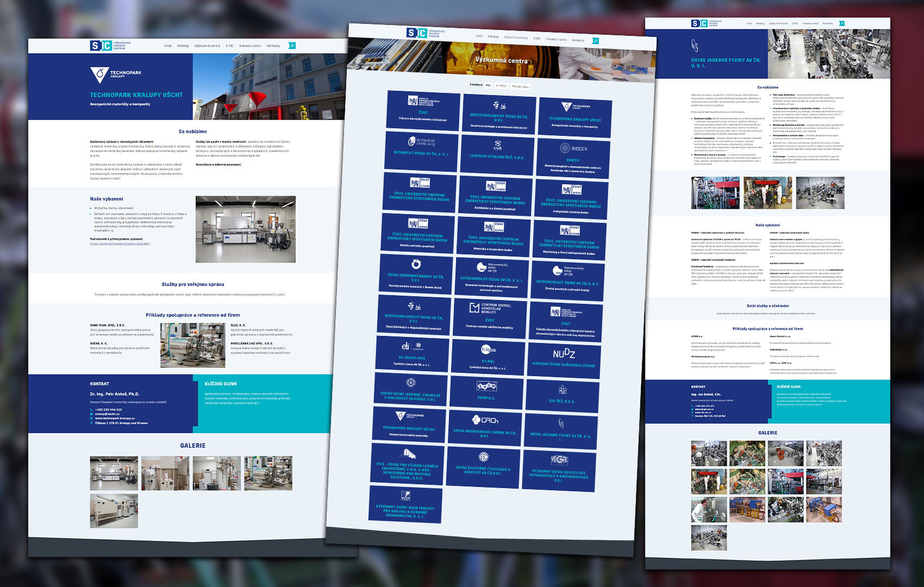Select the 'Hi-TECH' focus filter

tap(501, 85)
